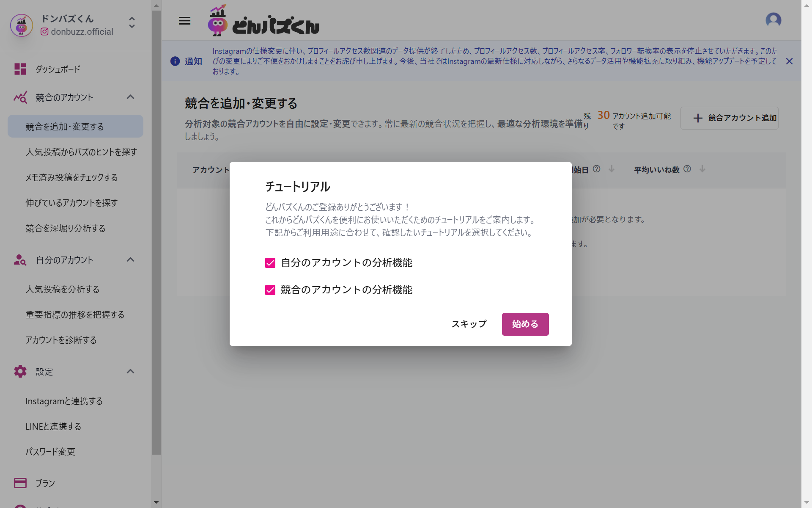This screenshot has width=812, height=508.
Task: Open the donbuzz.official account switcher
Action: (132, 23)
